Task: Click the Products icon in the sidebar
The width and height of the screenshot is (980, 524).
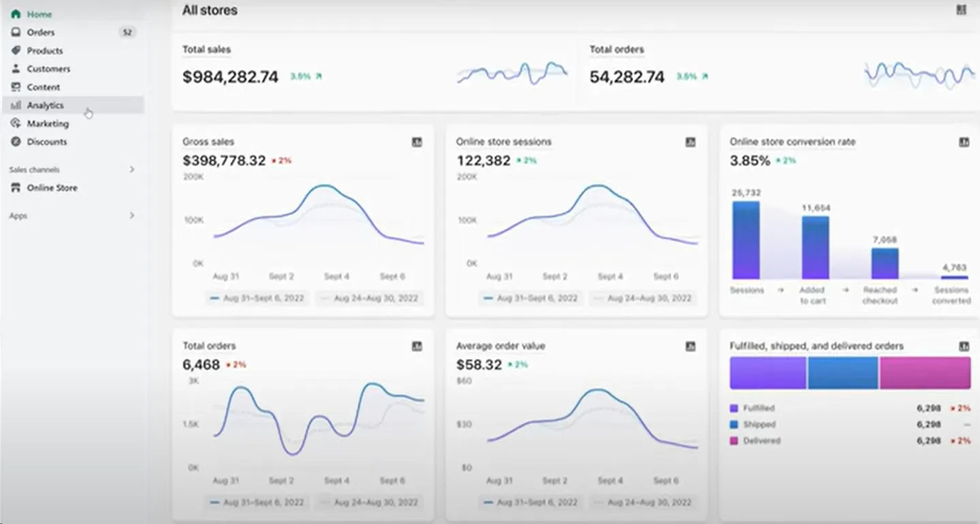Action: tap(15, 50)
